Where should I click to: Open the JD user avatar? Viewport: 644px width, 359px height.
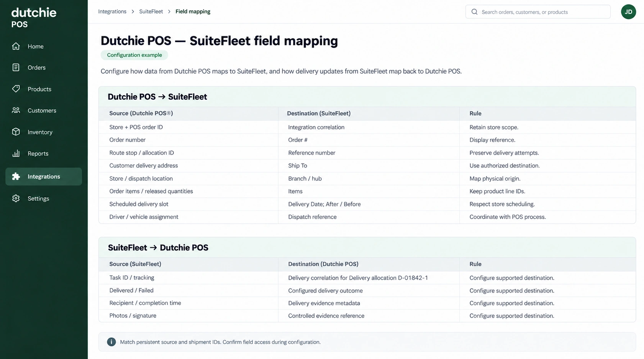(x=628, y=12)
